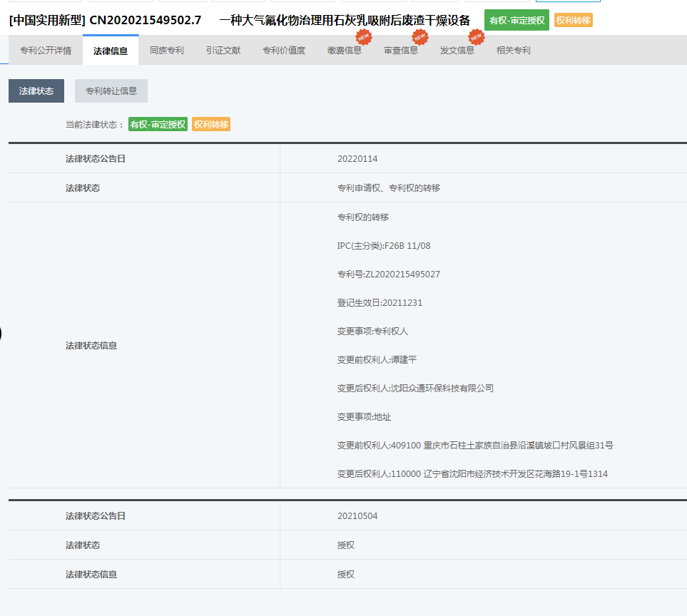Viewport: 687px width, 616px height.
Task: Click the NEW badge on 发文信息
Action: click(476, 36)
